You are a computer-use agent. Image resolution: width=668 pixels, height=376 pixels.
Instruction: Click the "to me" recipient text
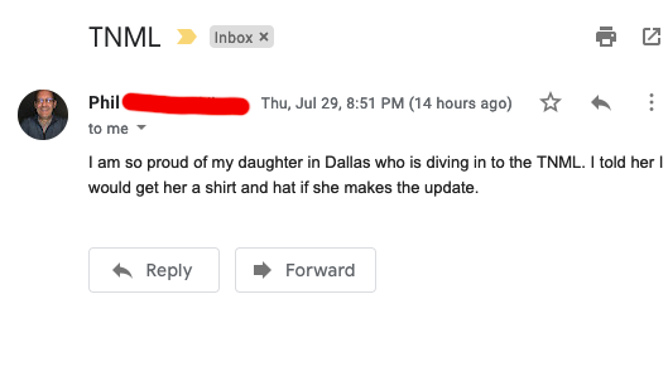point(108,129)
